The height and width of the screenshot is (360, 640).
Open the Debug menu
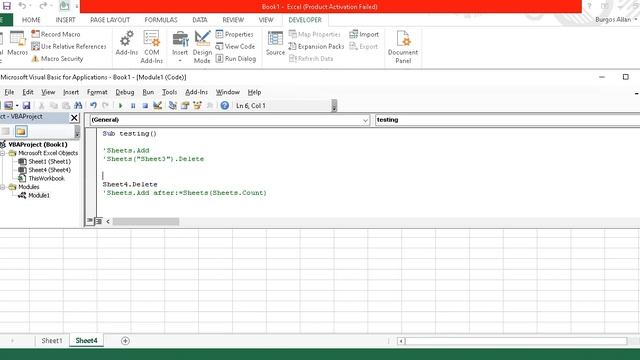(124, 92)
